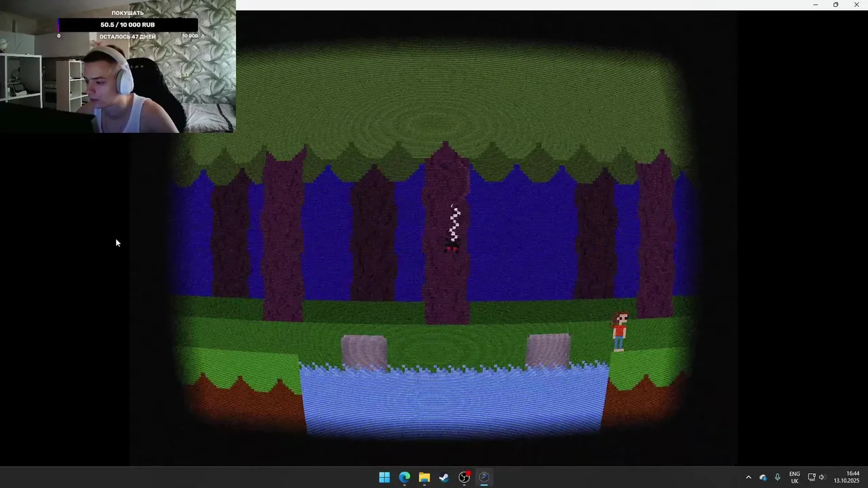Screen dimensions: 868x488
Task: Select the active game app in the taskbar
Action: click(484, 477)
